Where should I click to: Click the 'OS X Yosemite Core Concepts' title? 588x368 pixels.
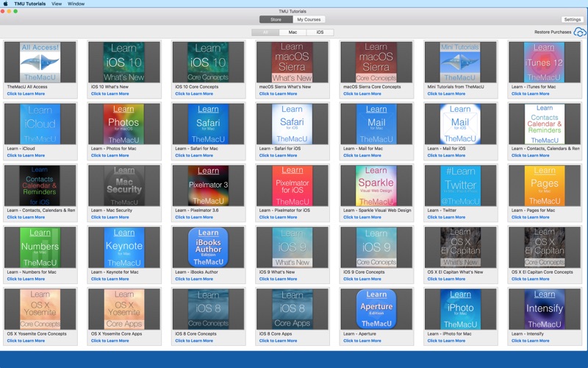37,334
